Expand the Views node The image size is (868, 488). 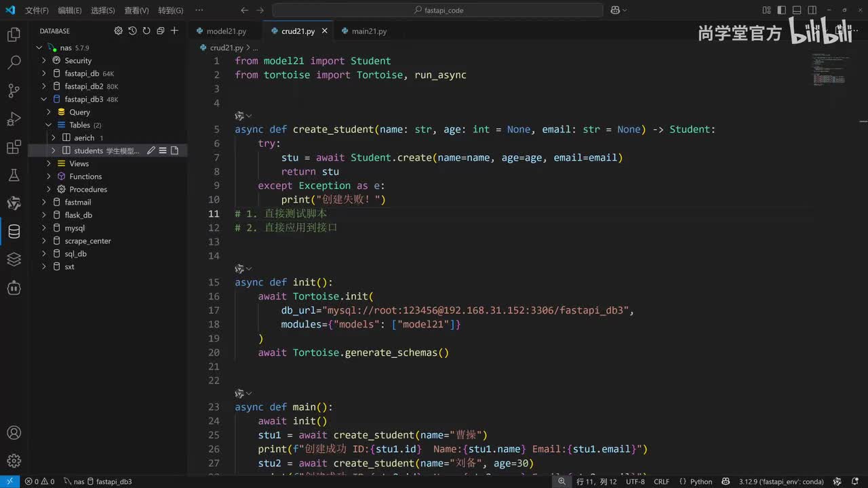49,164
